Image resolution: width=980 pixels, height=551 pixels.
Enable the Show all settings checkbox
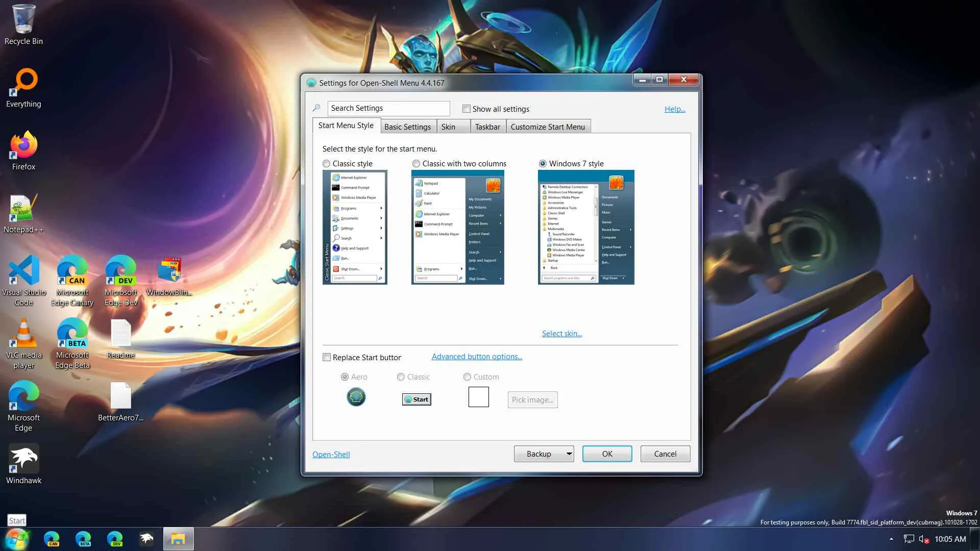[467, 109]
